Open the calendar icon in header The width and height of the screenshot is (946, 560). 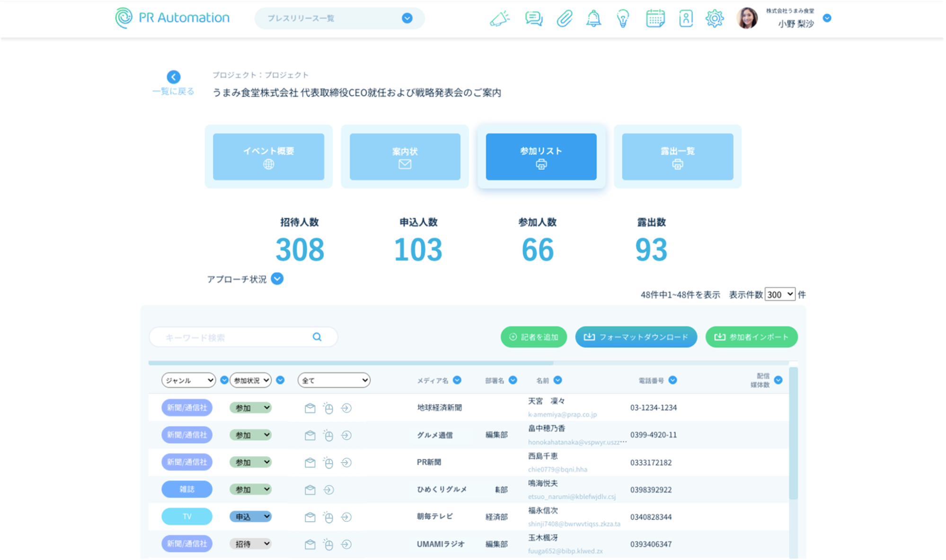coord(655,19)
